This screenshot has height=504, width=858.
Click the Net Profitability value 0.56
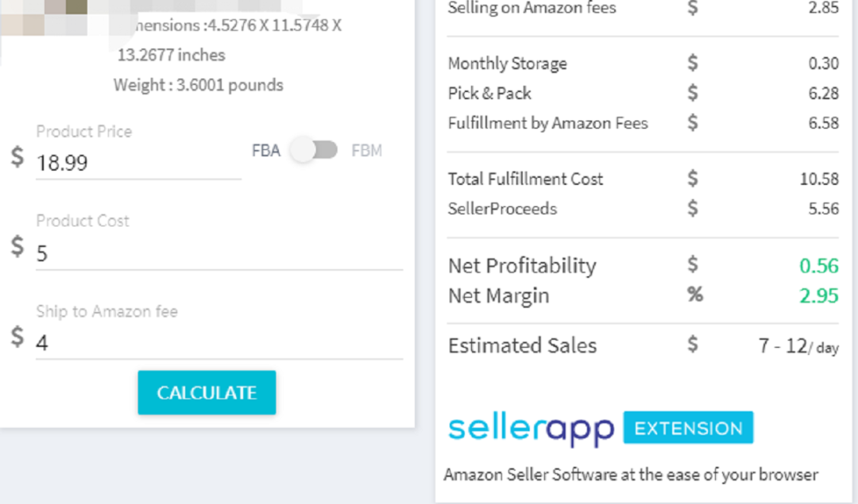(818, 266)
